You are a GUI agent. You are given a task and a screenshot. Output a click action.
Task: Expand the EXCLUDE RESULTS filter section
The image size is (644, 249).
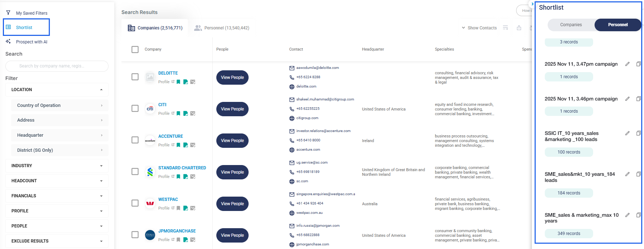click(57, 241)
